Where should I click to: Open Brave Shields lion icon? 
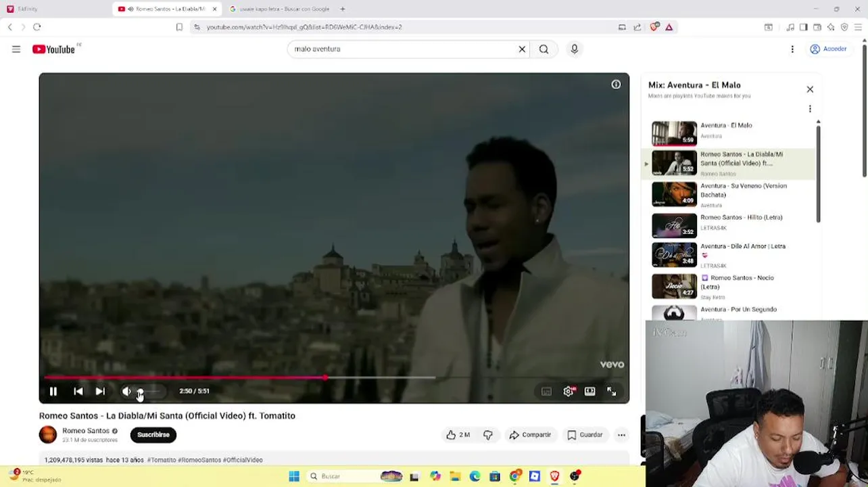[654, 27]
